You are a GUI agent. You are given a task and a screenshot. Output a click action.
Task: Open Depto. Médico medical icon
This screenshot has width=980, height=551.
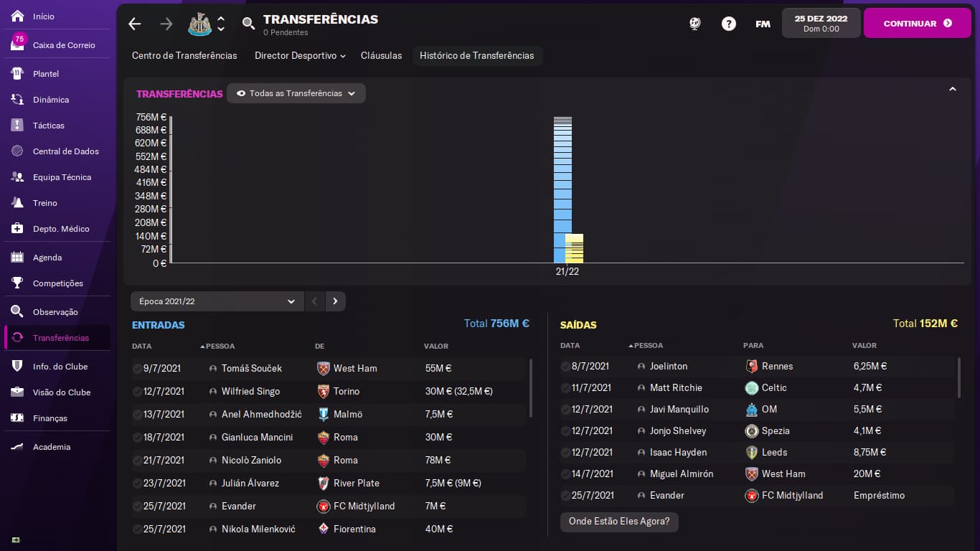18,228
